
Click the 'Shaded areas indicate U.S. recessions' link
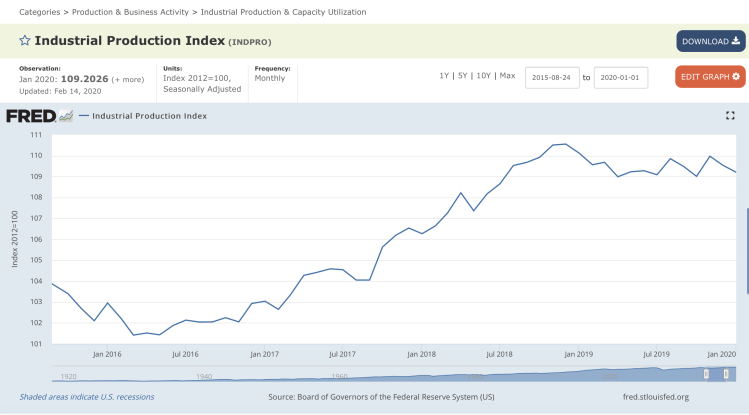87,397
